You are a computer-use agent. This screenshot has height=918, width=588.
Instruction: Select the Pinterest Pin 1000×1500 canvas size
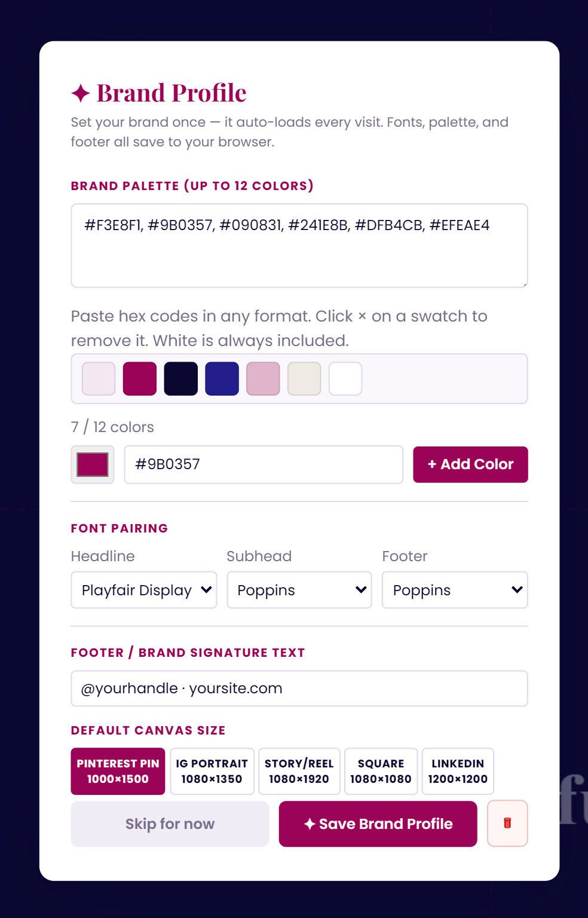(x=117, y=771)
